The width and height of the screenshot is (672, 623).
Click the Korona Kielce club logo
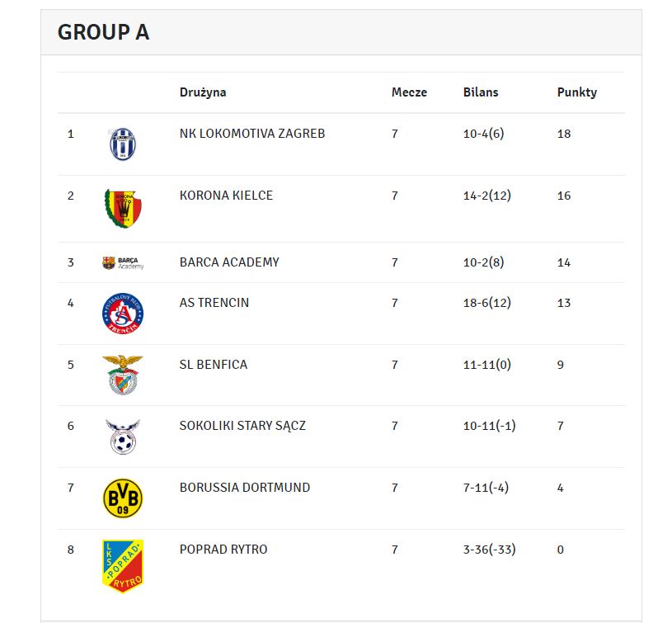pyautogui.click(x=123, y=209)
